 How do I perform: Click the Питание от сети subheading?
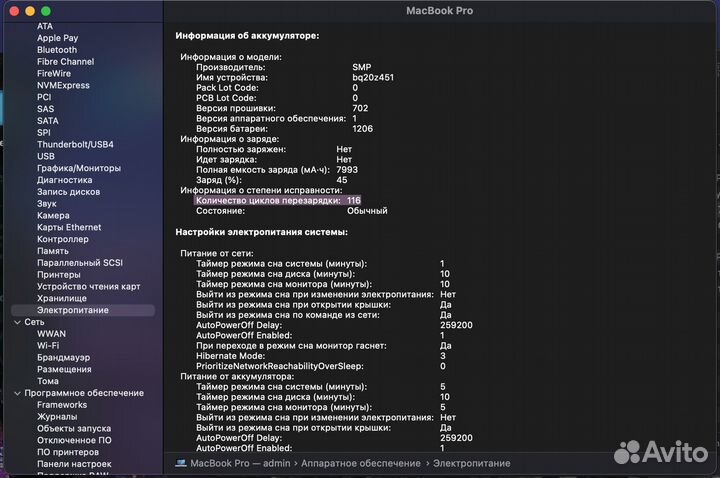(x=217, y=253)
